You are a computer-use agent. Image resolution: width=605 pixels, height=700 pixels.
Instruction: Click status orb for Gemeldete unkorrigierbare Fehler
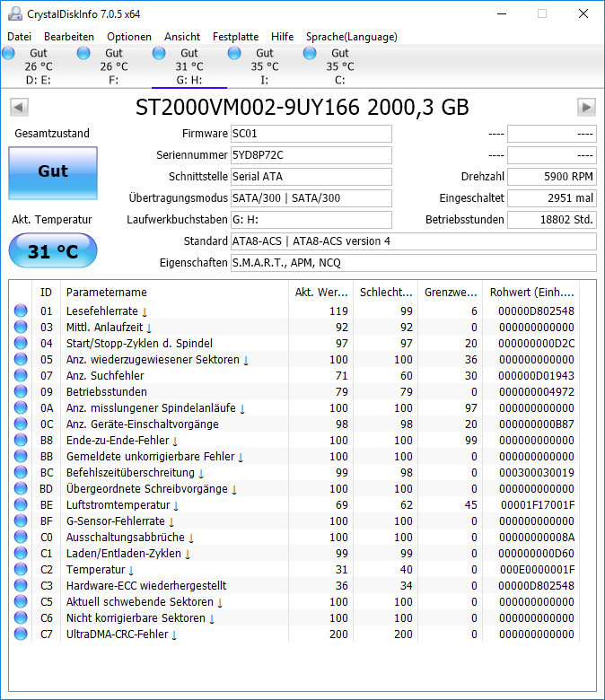click(x=21, y=456)
